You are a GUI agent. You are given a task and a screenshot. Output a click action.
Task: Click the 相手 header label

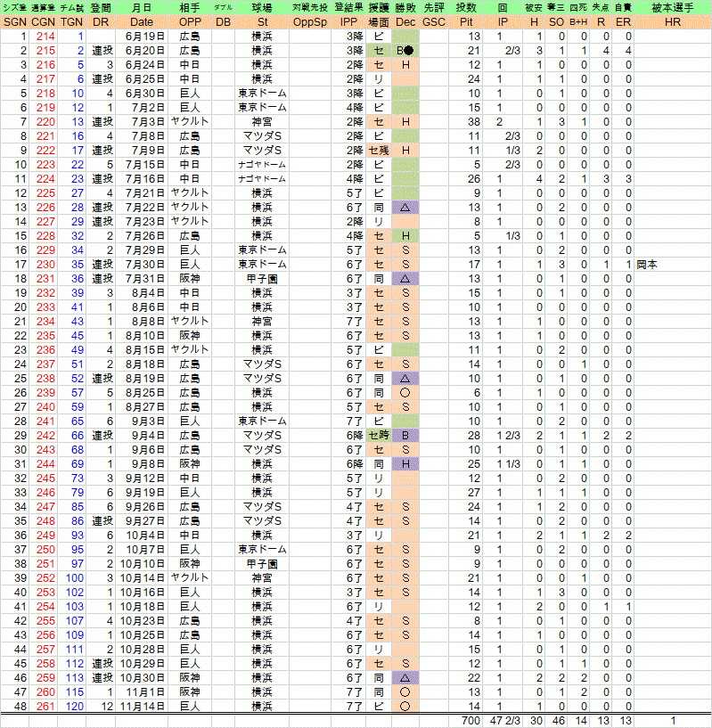pyautogui.click(x=190, y=7)
